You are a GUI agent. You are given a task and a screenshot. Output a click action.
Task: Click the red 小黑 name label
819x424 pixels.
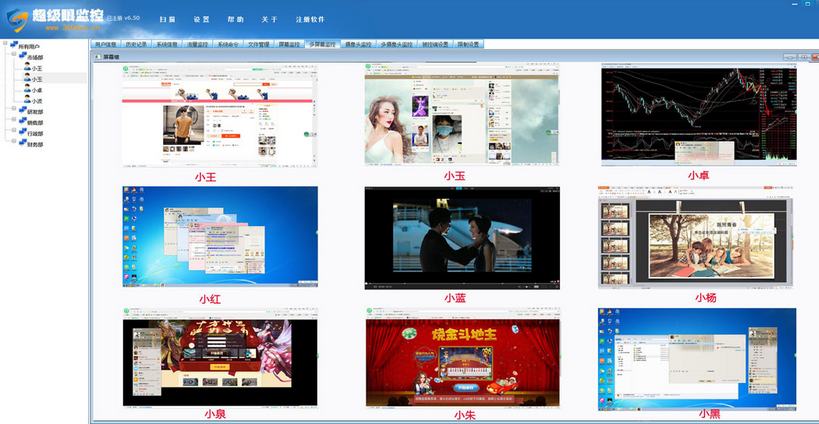click(x=710, y=414)
